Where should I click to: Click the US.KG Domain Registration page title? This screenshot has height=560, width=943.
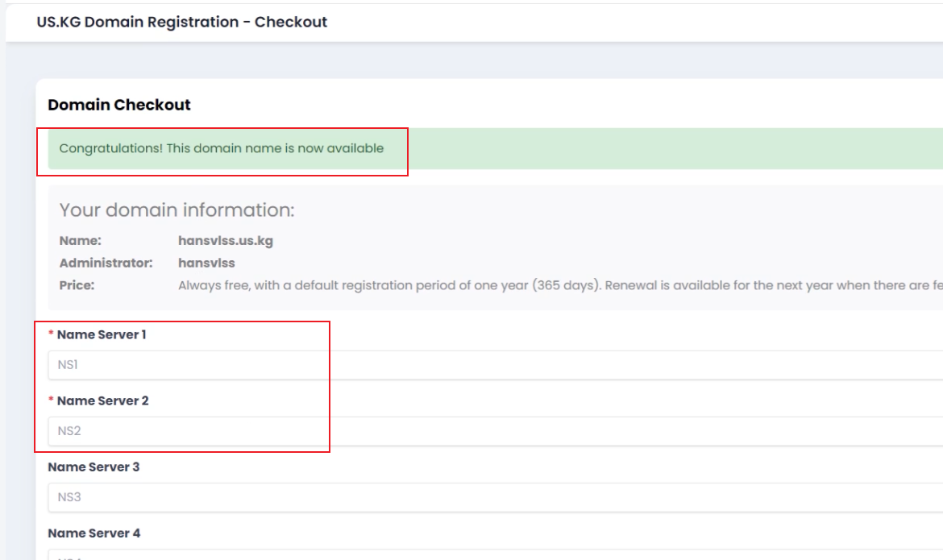tap(182, 22)
